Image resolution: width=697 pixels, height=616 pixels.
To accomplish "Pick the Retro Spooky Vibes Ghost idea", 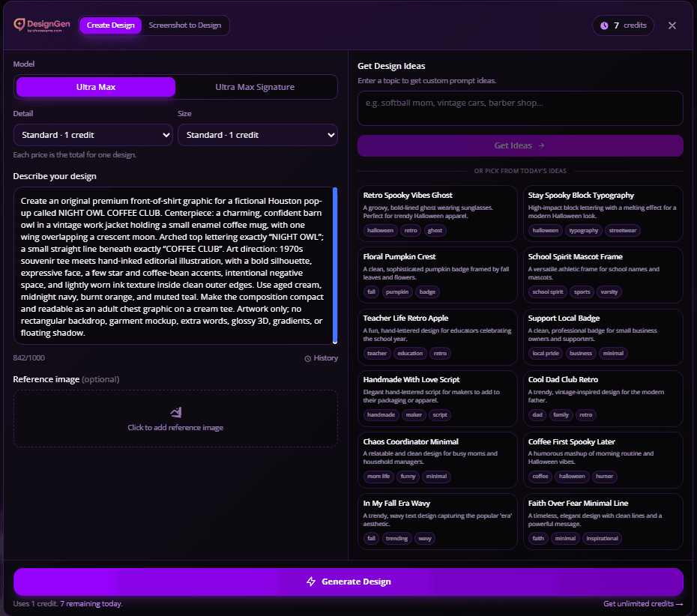I will 438,214.
